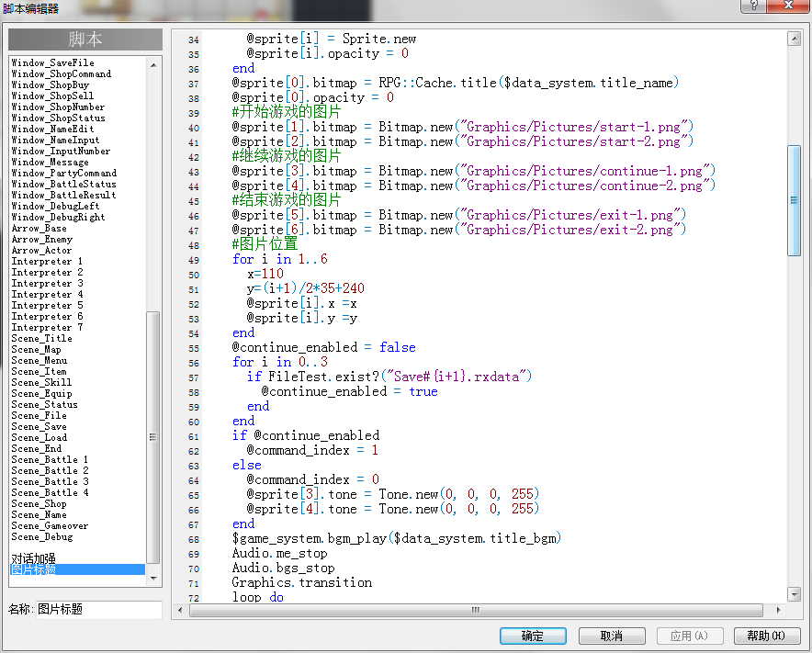Image resolution: width=812 pixels, height=653 pixels.
Task: Select the Interpreter 7 script
Action: click(x=47, y=327)
